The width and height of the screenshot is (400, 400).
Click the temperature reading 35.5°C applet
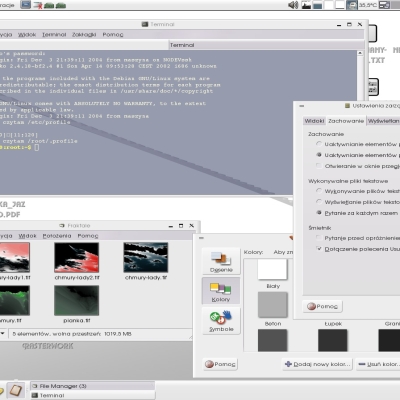(368, 5)
